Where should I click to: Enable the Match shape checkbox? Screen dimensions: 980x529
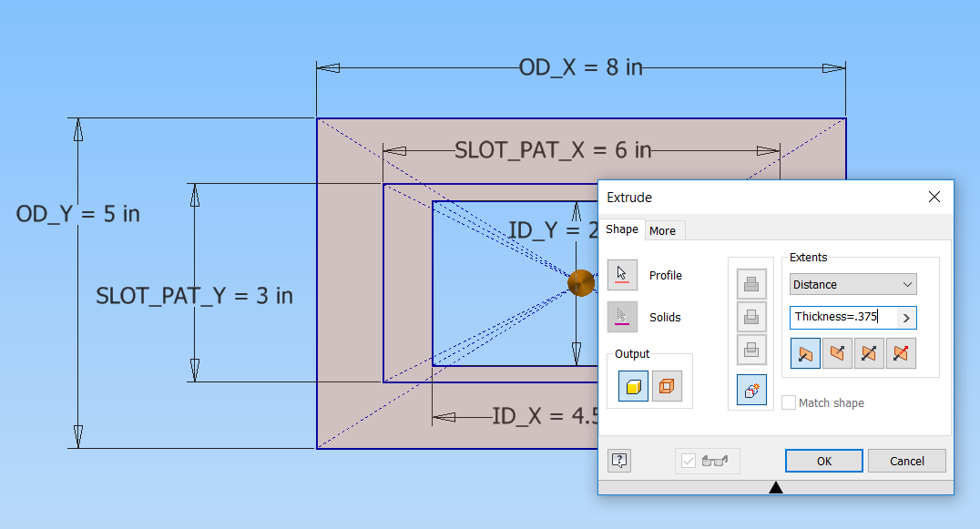tap(789, 402)
